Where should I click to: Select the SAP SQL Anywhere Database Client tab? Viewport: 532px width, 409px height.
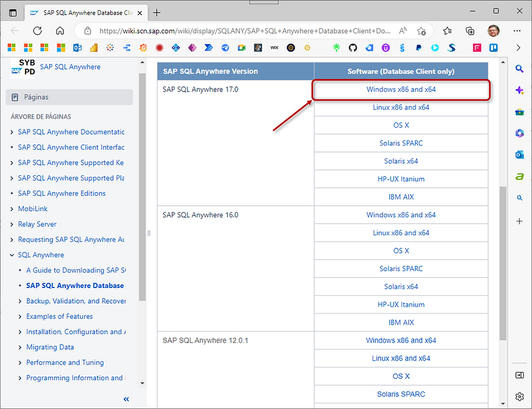86,13
